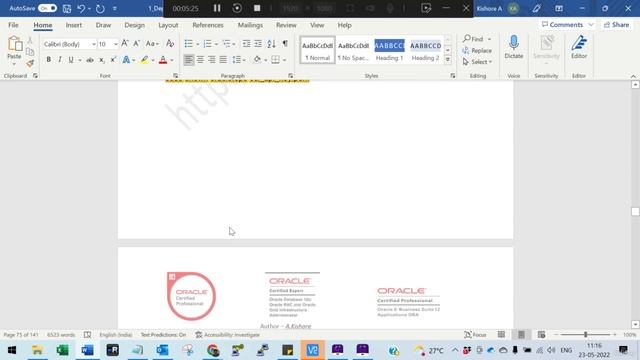
Task: Decrease the font size
Action: [136, 43]
